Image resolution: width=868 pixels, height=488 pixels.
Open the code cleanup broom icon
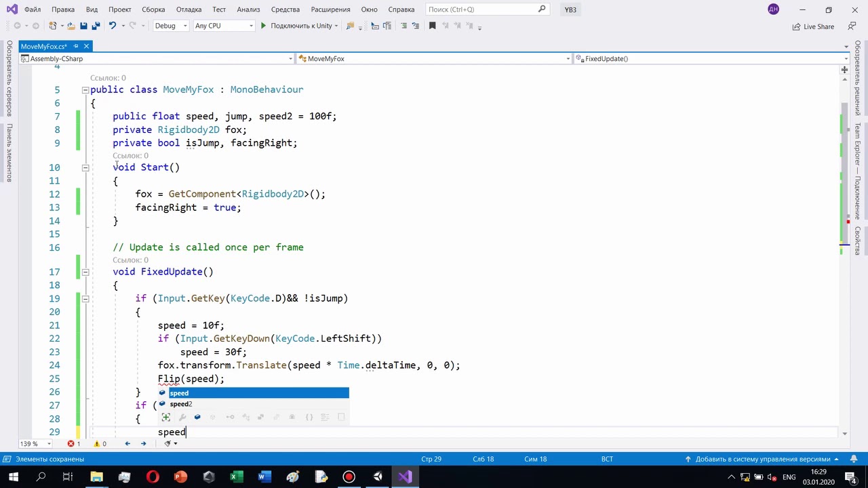point(167,443)
